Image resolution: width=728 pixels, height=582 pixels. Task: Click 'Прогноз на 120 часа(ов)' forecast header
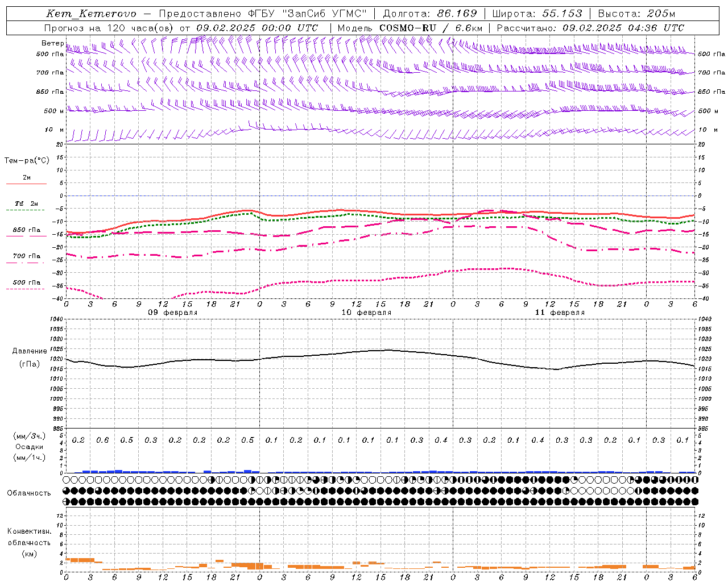tap(109, 28)
